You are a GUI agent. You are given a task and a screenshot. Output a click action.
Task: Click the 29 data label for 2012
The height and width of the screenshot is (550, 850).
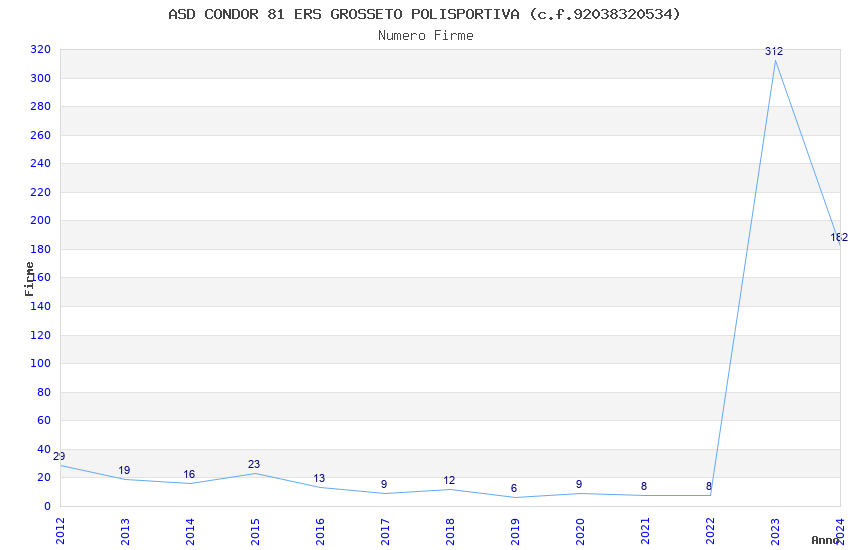click(59, 456)
